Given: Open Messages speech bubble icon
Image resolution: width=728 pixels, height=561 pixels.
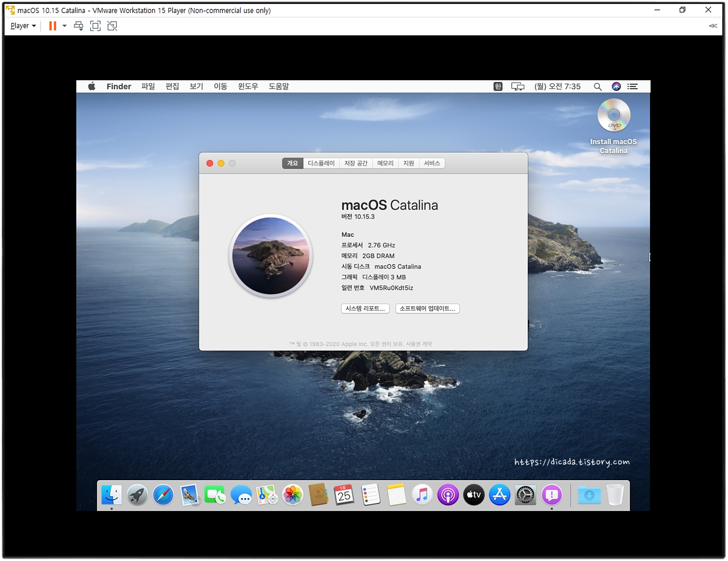Looking at the screenshot, I should point(241,496).
